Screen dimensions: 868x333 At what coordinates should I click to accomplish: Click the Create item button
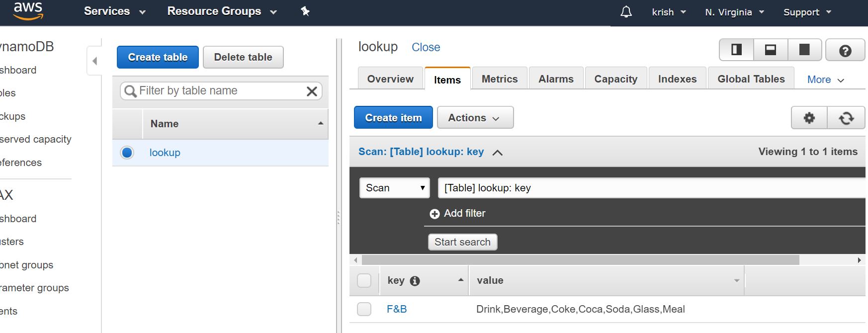[x=393, y=118]
